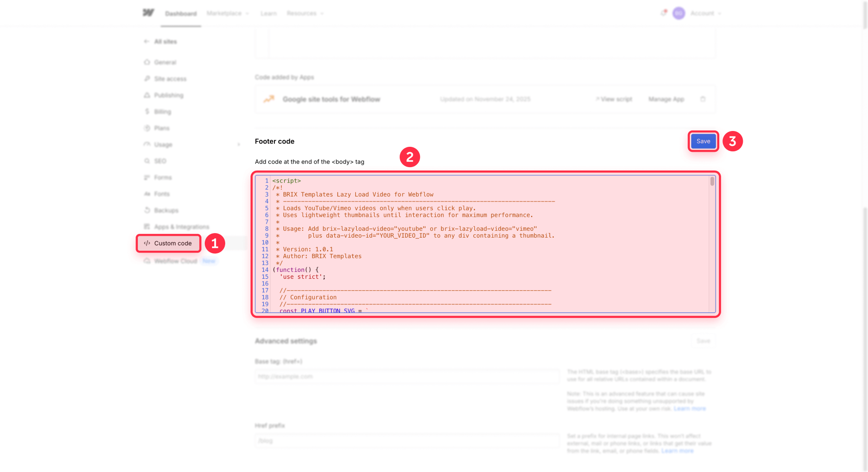Open the Backups sidebar icon

147,210
